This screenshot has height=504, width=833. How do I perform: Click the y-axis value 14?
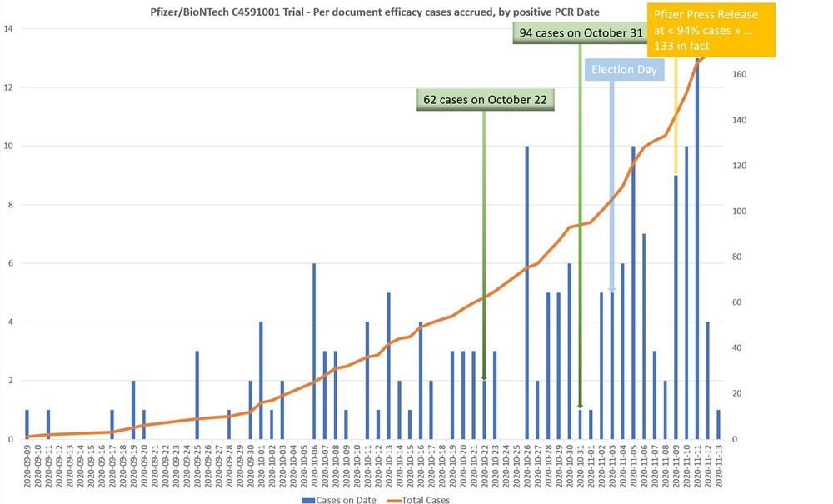click(8, 28)
